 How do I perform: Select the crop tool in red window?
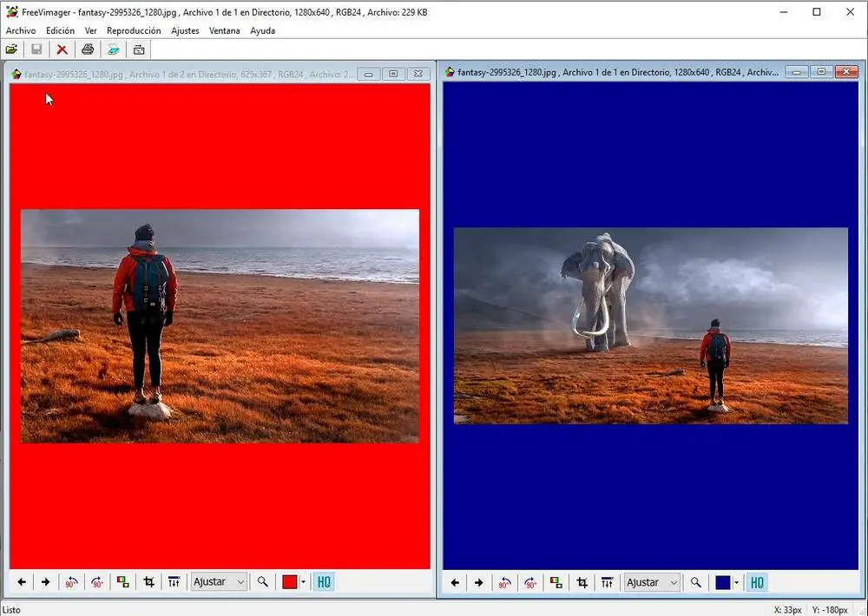click(149, 581)
